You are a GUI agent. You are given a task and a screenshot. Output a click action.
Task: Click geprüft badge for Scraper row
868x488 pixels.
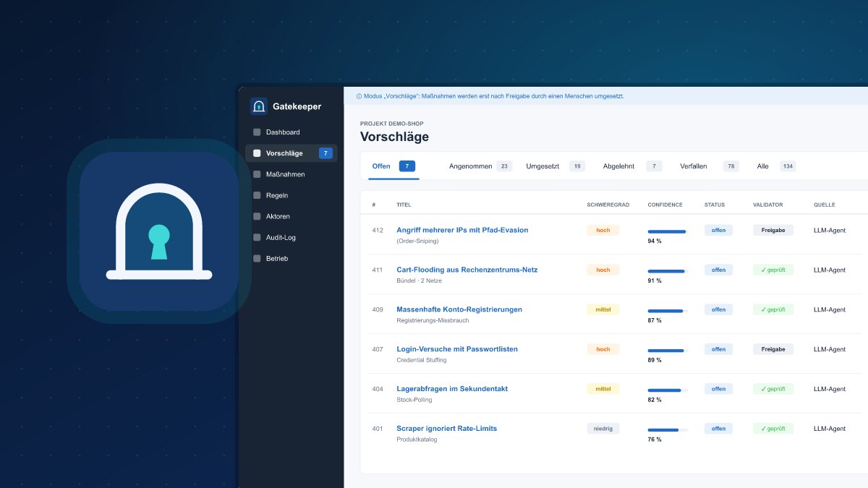point(773,429)
